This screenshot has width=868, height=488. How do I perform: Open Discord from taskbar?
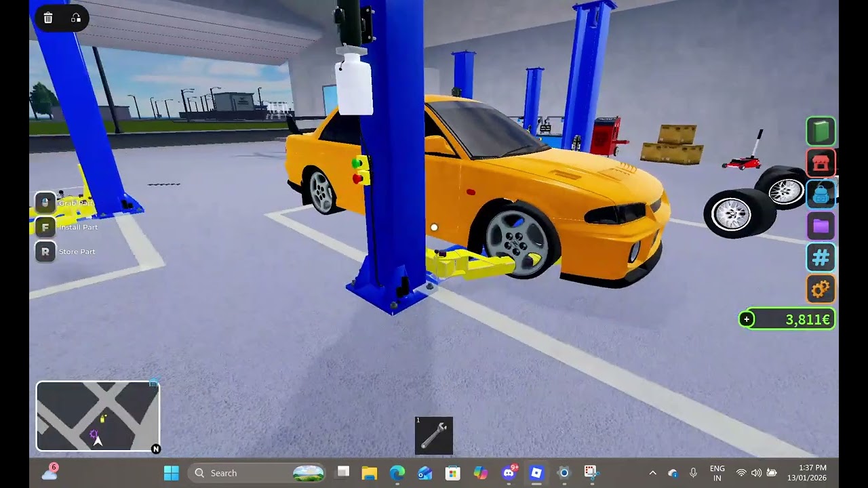coord(509,473)
